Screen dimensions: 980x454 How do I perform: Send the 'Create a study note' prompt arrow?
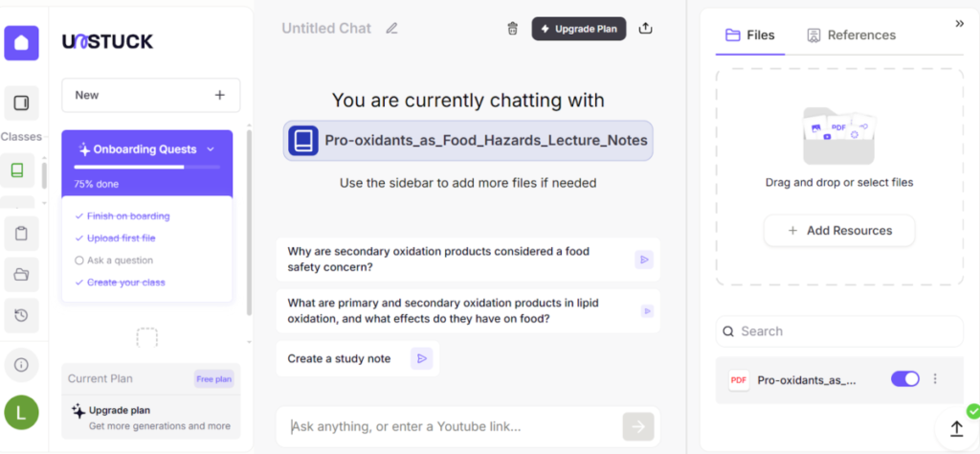pos(421,358)
